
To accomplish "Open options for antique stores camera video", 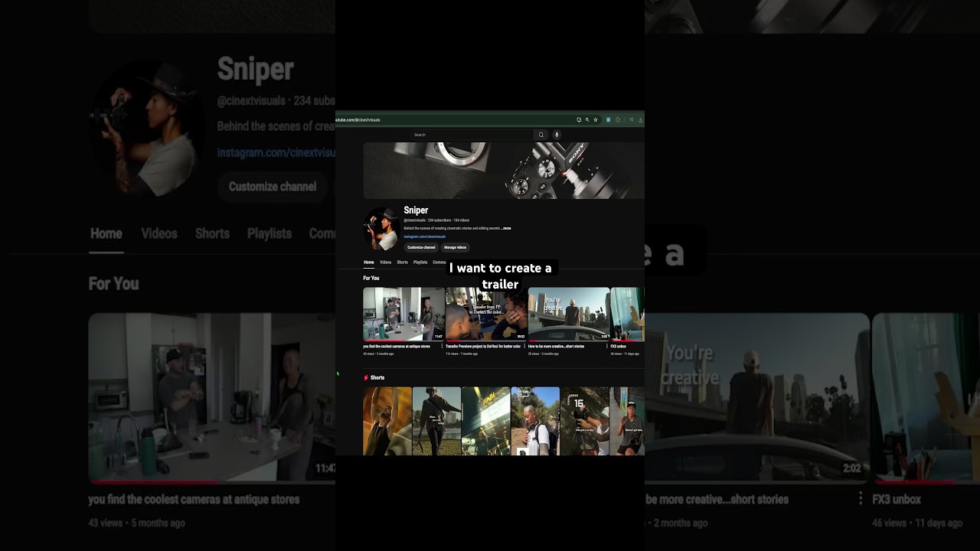I will tap(442, 347).
